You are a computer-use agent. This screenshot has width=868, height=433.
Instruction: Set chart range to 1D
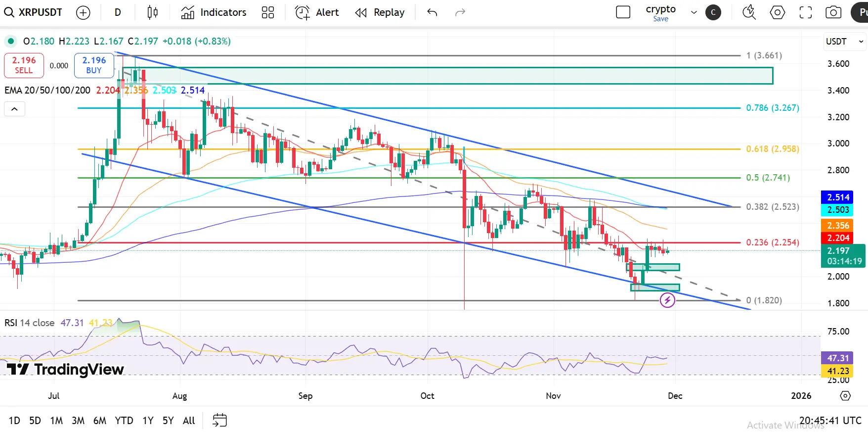pyautogui.click(x=14, y=421)
